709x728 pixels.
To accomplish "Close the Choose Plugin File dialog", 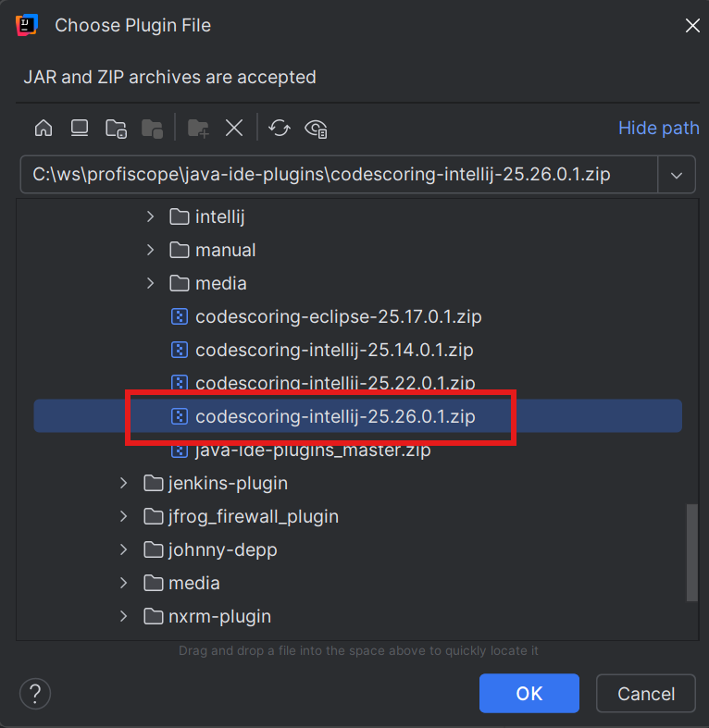I will coord(692,26).
